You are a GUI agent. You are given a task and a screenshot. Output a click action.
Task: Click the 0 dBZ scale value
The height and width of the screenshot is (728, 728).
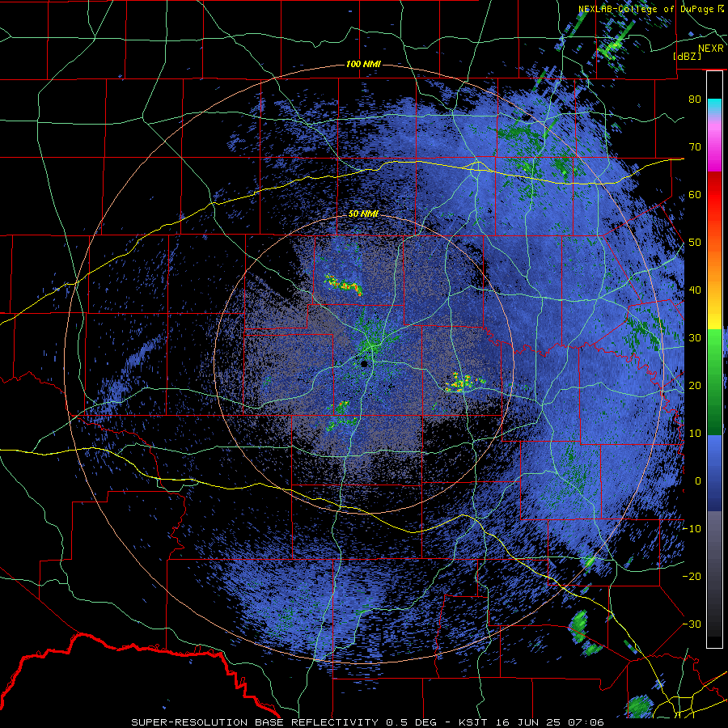(698, 481)
